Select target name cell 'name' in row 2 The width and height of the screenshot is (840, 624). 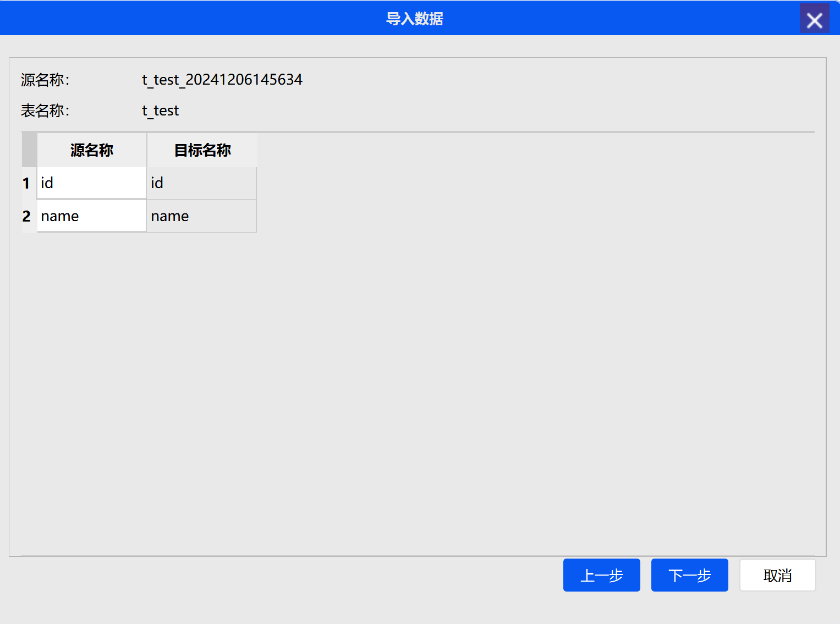click(x=202, y=216)
